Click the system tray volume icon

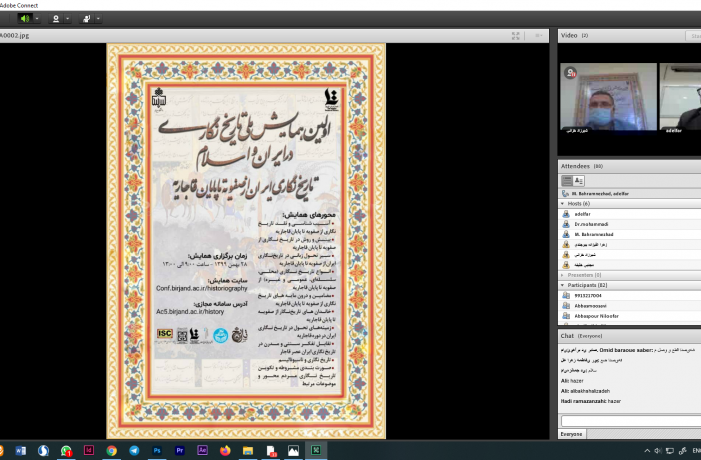(x=658, y=451)
